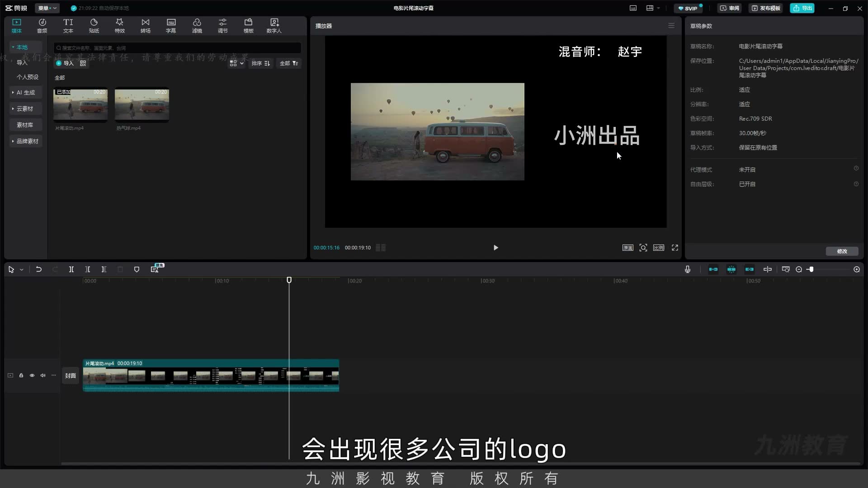Adjust the timeline zoom slider handle
Viewport: 868px width, 488px height.
tap(811, 269)
